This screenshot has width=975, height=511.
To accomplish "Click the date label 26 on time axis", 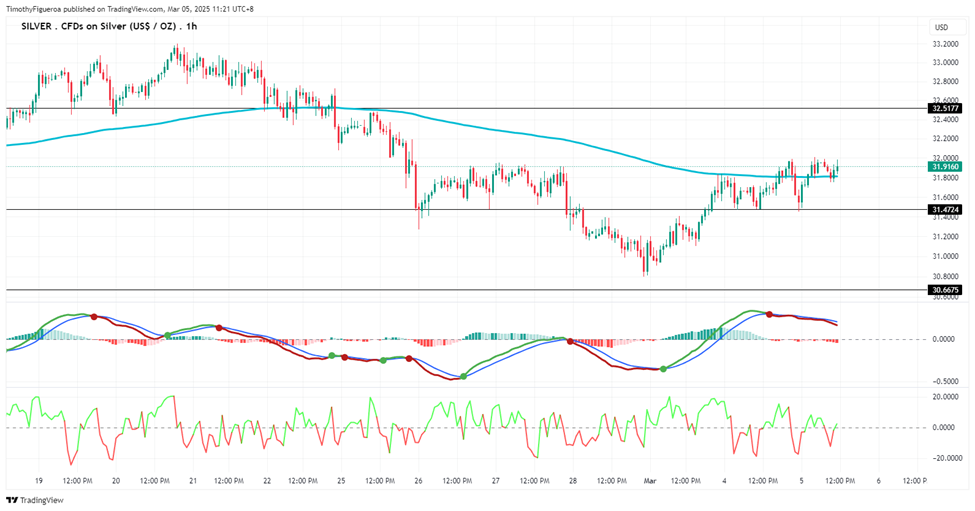I will tap(418, 481).
